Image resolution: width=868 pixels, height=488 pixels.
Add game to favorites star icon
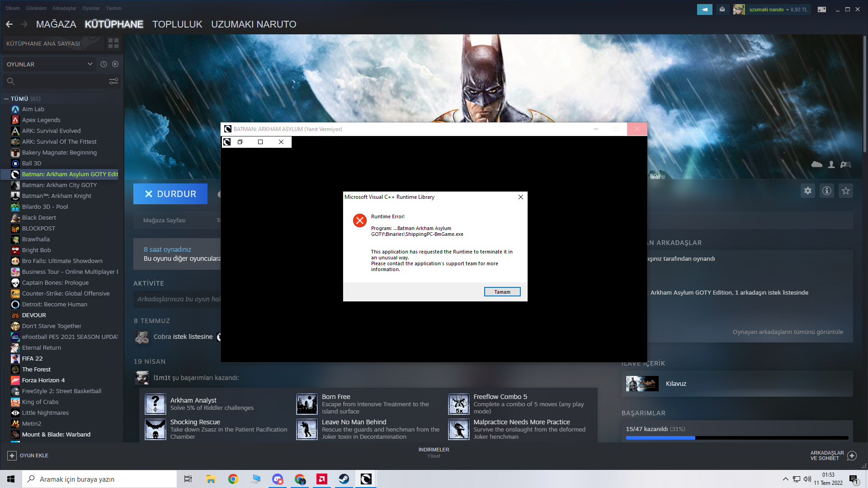(846, 191)
